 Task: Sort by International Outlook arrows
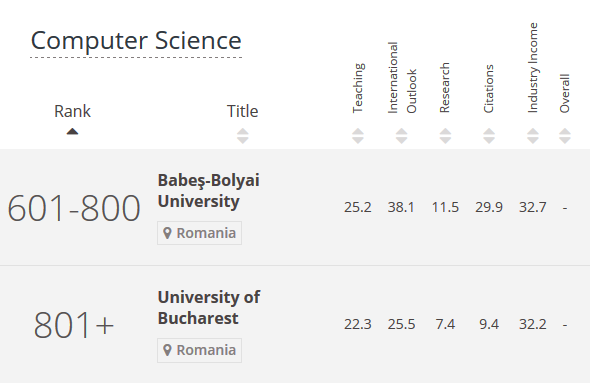pos(401,136)
